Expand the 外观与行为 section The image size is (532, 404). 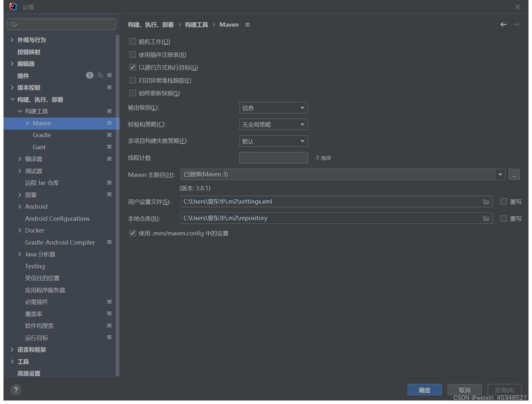12,40
